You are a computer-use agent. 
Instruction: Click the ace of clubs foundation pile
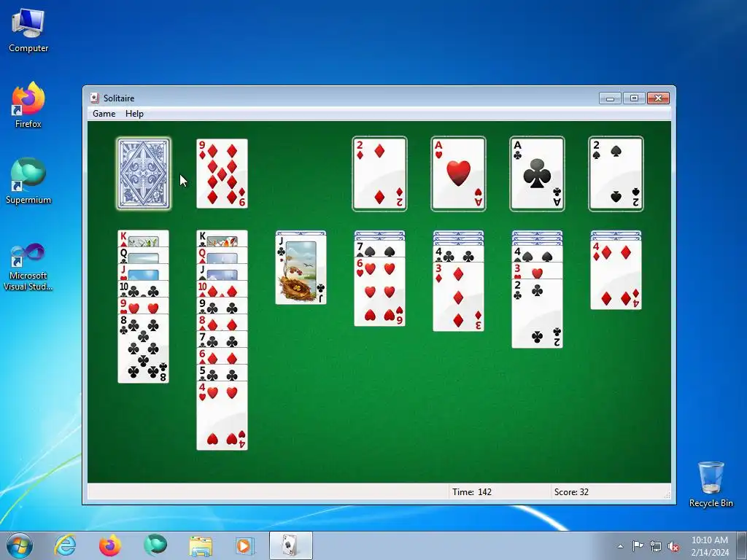click(x=537, y=174)
